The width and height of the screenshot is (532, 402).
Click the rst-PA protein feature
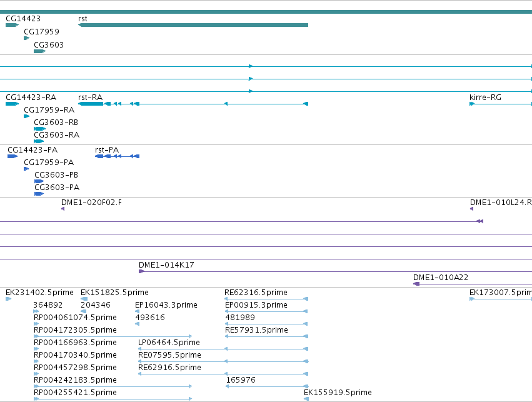coord(117,156)
